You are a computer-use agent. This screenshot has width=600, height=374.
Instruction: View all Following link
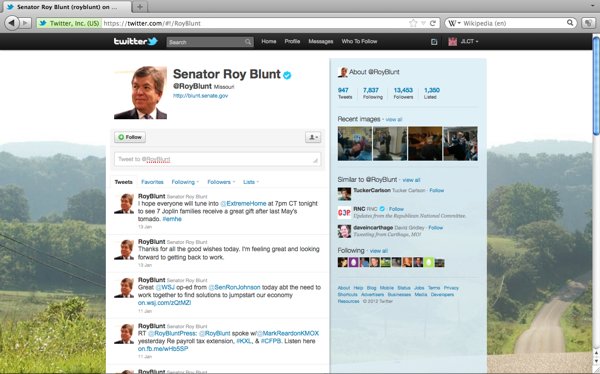(x=379, y=251)
